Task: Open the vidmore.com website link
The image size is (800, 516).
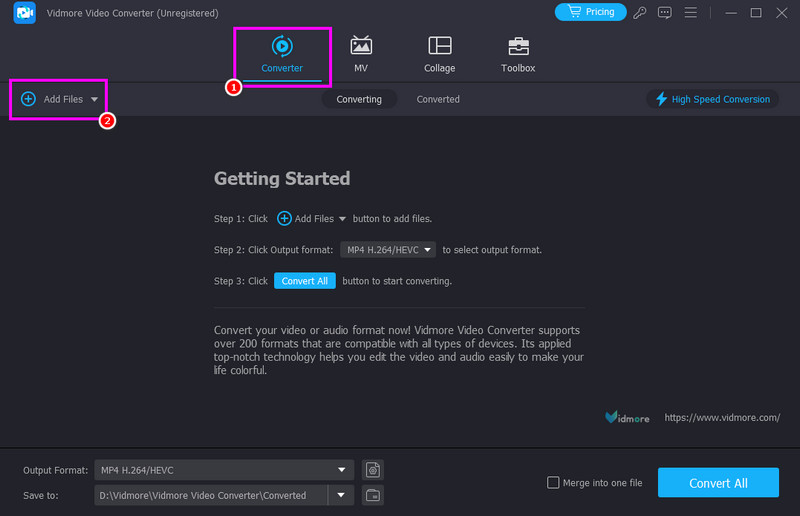Action: click(x=722, y=417)
